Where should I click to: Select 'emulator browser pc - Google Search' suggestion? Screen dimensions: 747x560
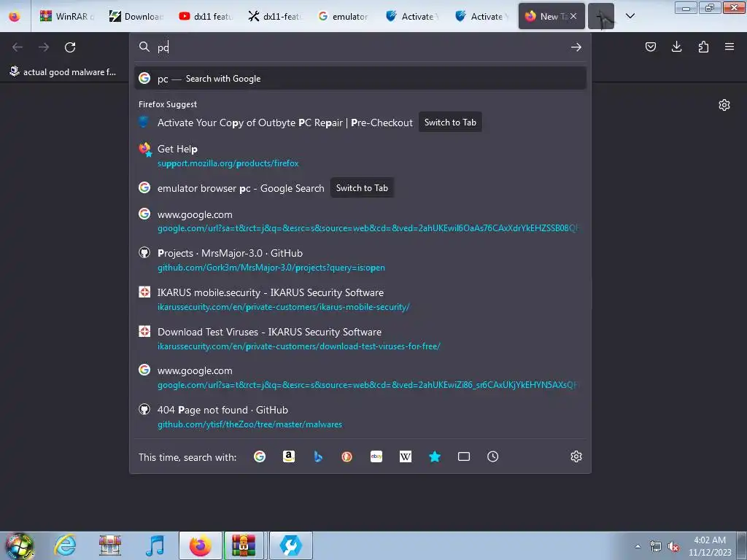241,189
